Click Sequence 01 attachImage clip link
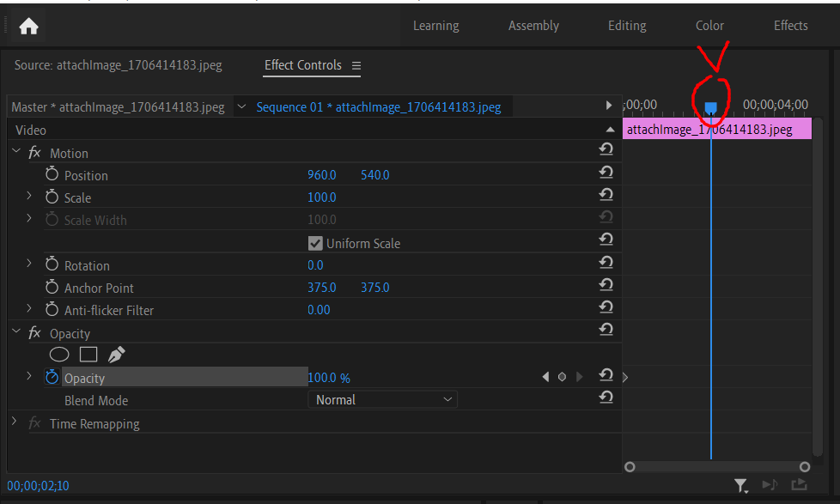The image size is (840, 504). pos(379,107)
